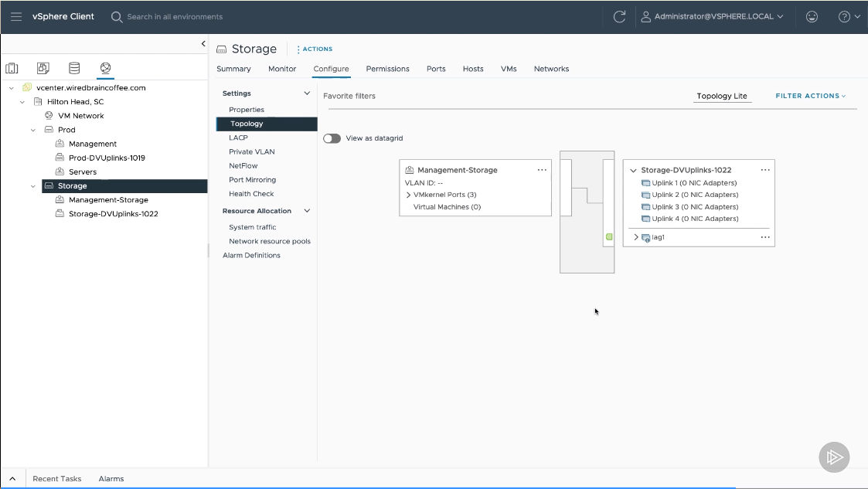868x489 pixels.
Task: Open the Actions menu for Storage
Action: tap(315, 49)
